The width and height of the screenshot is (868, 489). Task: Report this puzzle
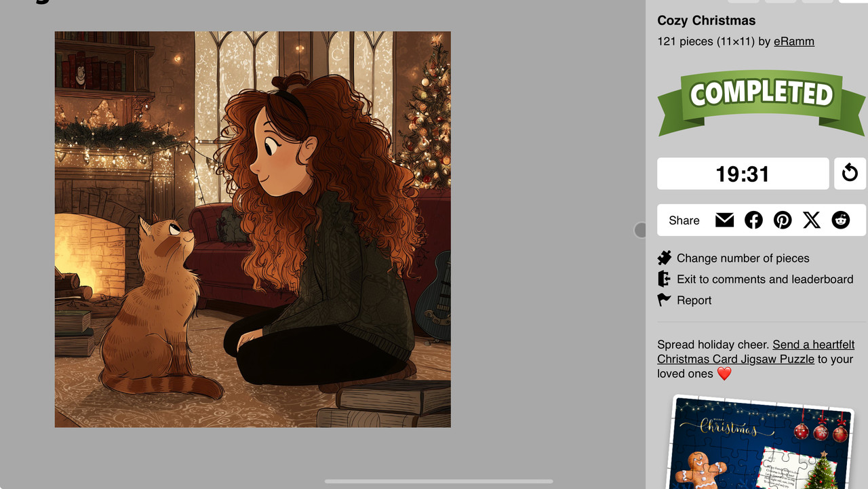(694, 300)
